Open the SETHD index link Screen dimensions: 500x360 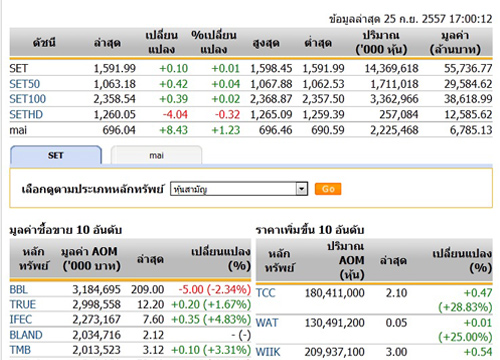26,115
